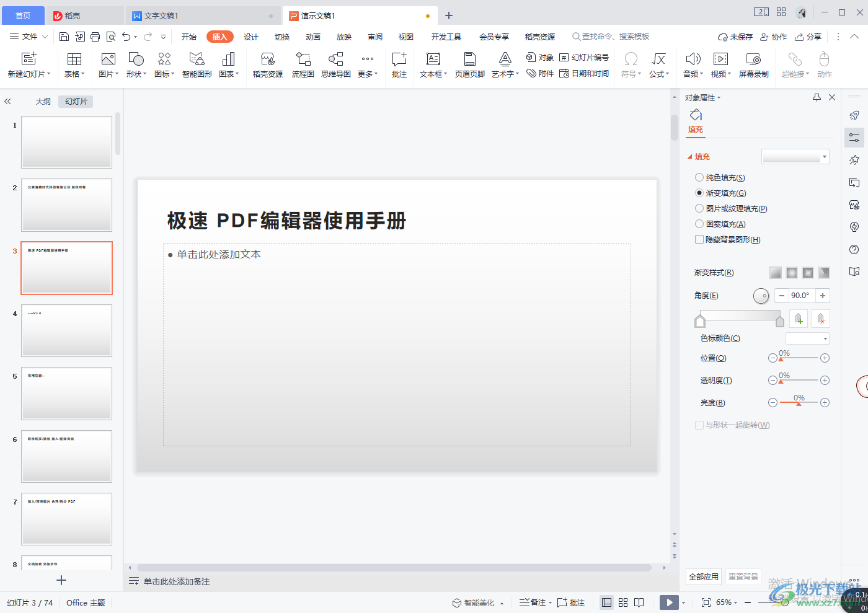Open 稻壳资源 in the ribbon
This screenshot has width=868, height=613.
(268, 65)
